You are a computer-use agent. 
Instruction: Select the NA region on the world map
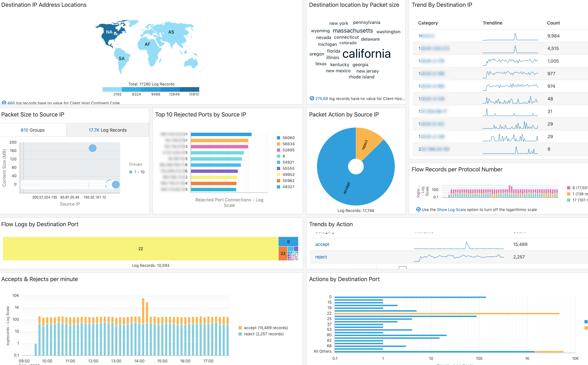110,32
